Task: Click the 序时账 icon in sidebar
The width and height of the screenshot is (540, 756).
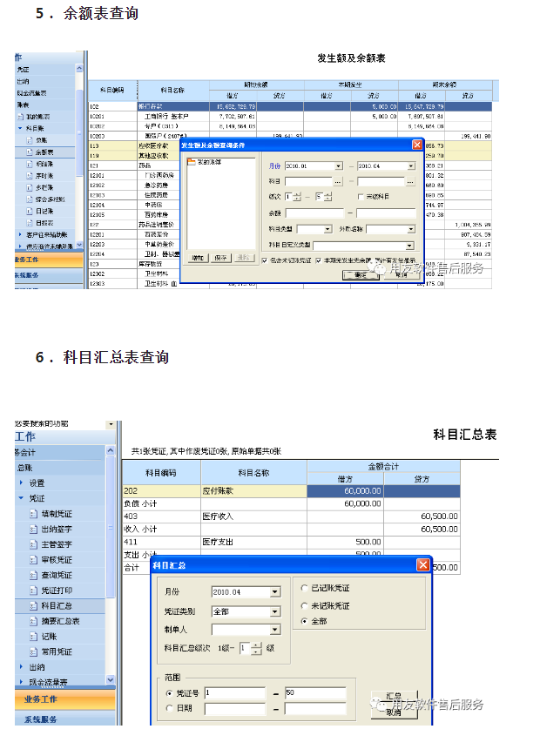Action: point(30,176)
